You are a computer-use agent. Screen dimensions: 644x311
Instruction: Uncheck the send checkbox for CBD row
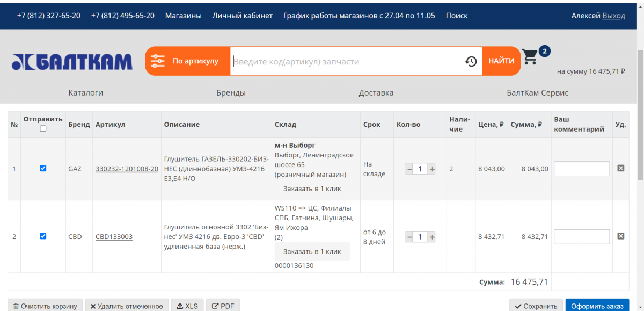[43, 236]
